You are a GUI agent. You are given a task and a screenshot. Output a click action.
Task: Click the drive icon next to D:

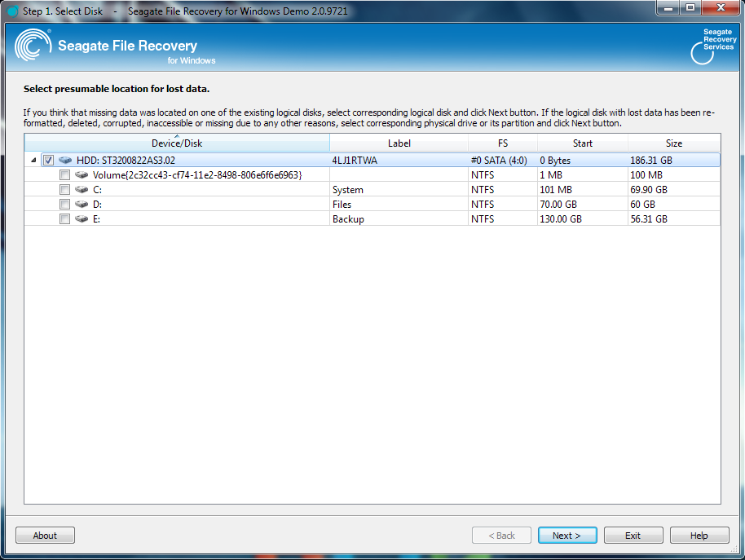(x=82, y=205)
